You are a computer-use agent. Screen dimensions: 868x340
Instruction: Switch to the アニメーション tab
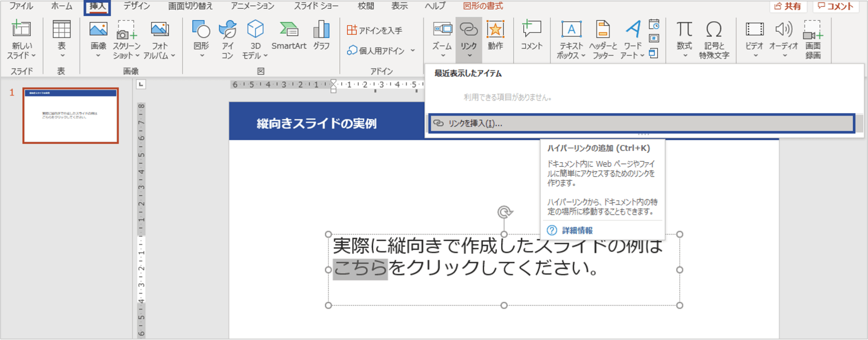click(x=252, y=6)
